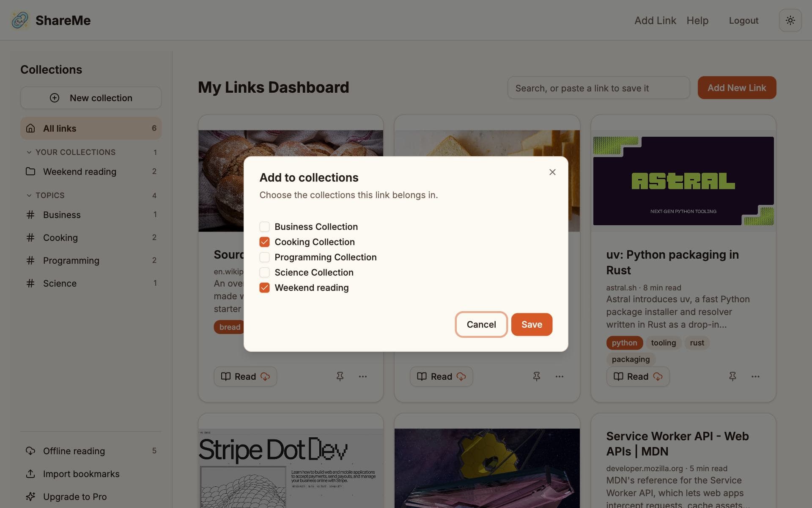Close the Add to collections dialog
Viewport: 812px width, 508px height.
[x=552, y=172]
